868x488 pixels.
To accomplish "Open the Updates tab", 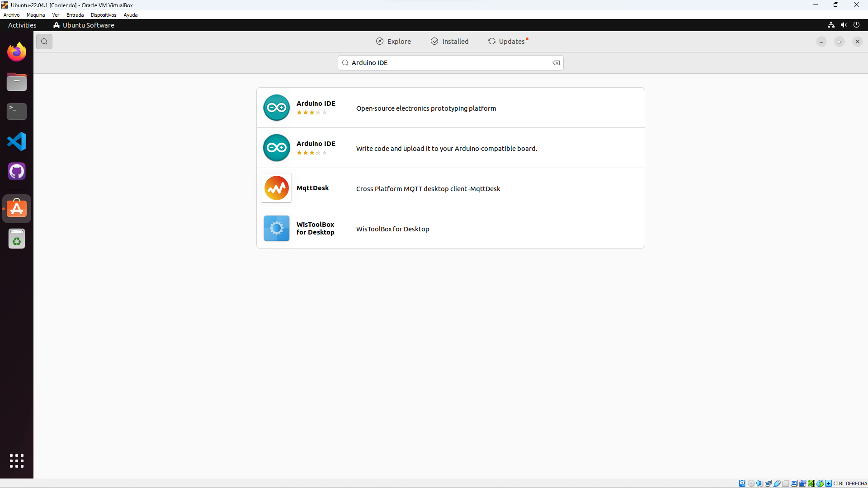I will 507,42.
